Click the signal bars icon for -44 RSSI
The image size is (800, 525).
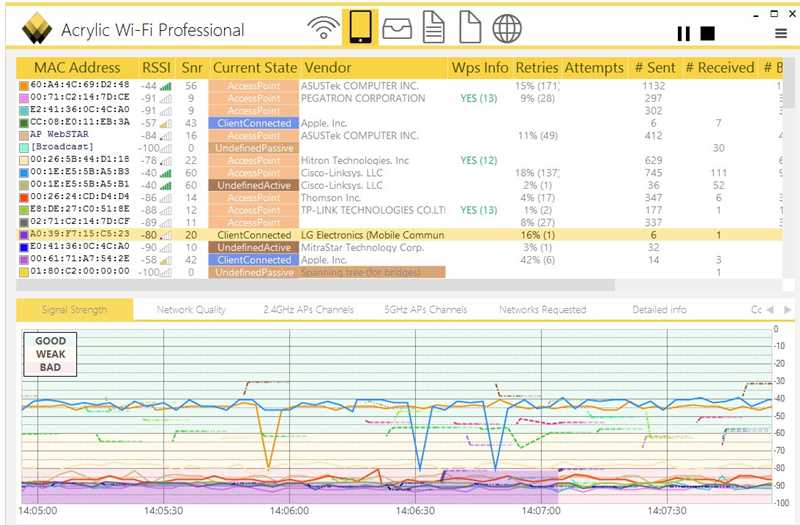click(165, 86)
